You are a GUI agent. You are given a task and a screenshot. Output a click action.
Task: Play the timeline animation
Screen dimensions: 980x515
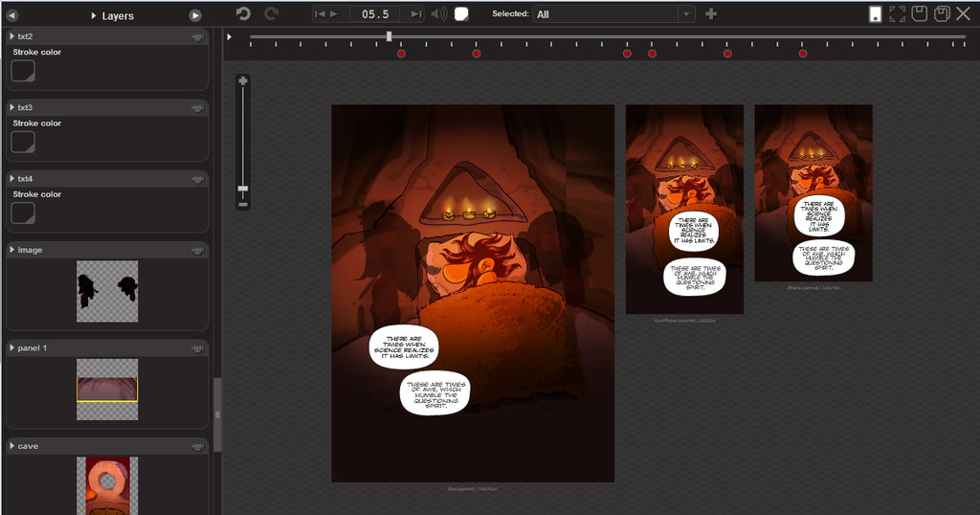coord(334,13)
